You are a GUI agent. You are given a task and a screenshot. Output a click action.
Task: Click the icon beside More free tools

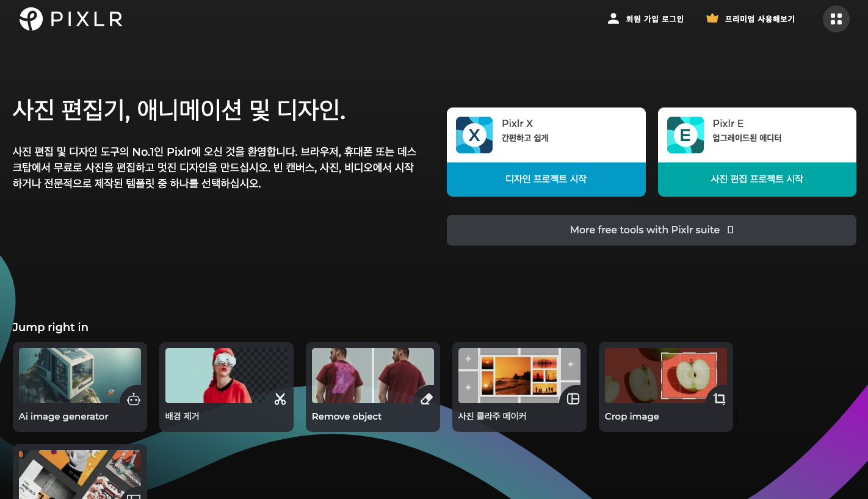point(730,230)
